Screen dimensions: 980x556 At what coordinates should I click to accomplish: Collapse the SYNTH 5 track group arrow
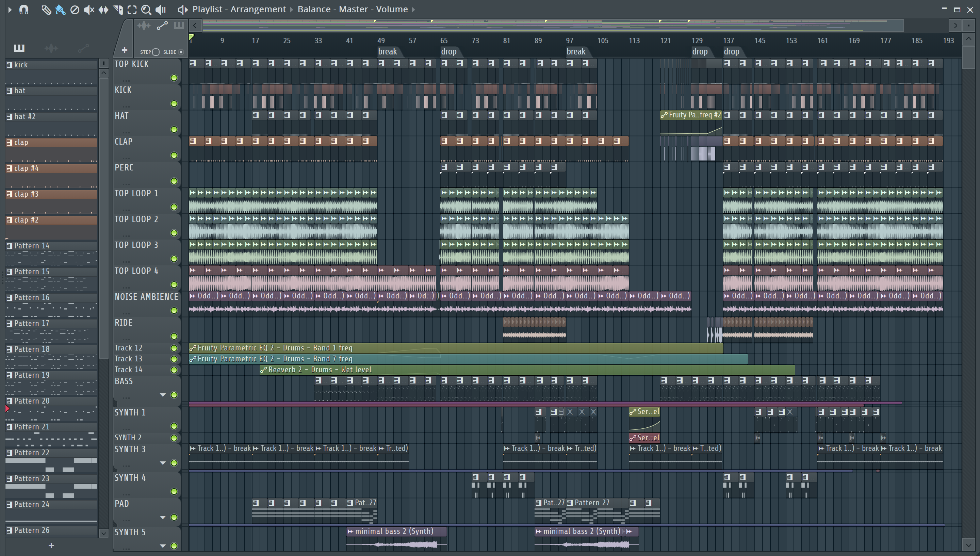click(x=163, y=546)
